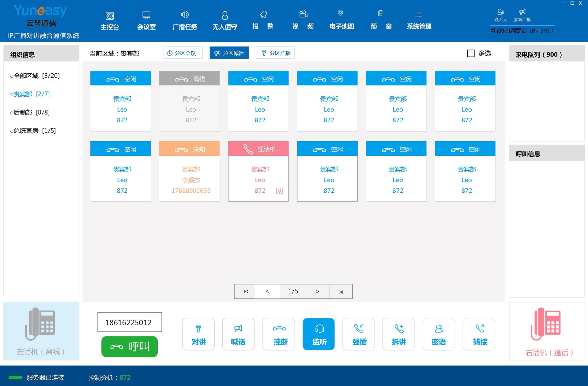Trigger 紧急广播 emergency broadcast icon
Viewport: 588px width, 386px height.
point(522,15)
